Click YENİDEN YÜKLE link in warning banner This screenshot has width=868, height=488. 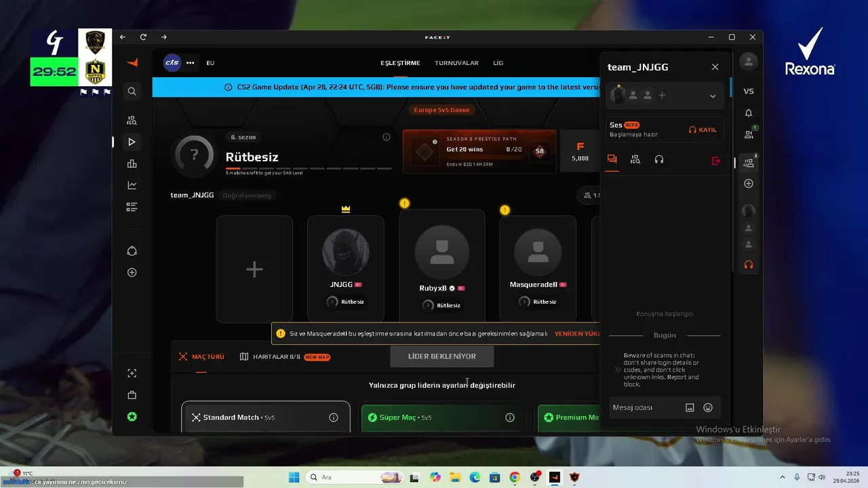(x=577, y=333)
